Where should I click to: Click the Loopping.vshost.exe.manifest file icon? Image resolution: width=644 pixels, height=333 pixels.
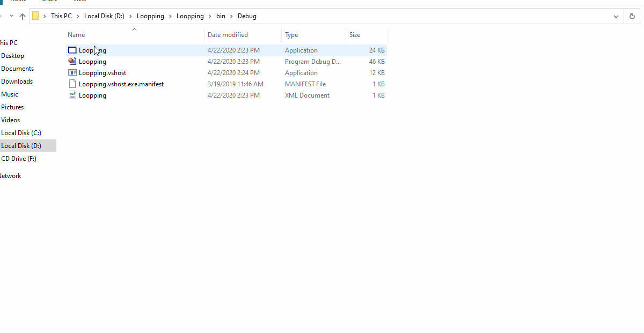coord(72,84)
